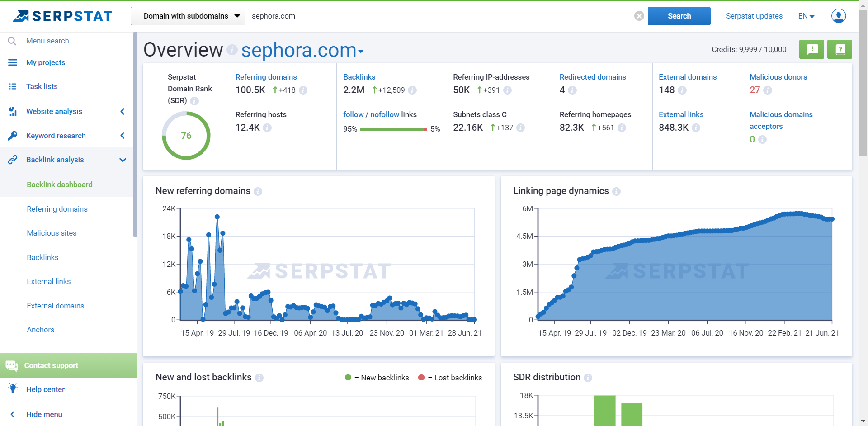This screenshot has width=868, height=426.
Task: Click info icon next to Overview heading
Action: (232, 50)
